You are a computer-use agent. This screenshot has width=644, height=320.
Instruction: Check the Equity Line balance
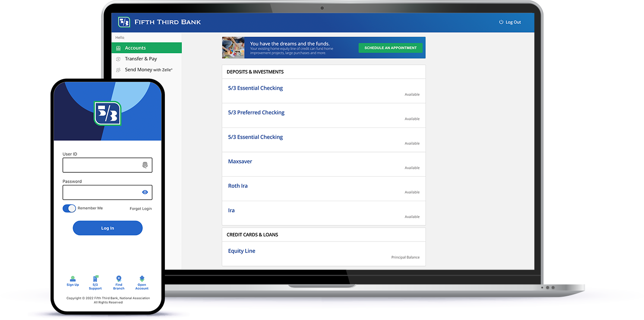(x=242, y=250)
